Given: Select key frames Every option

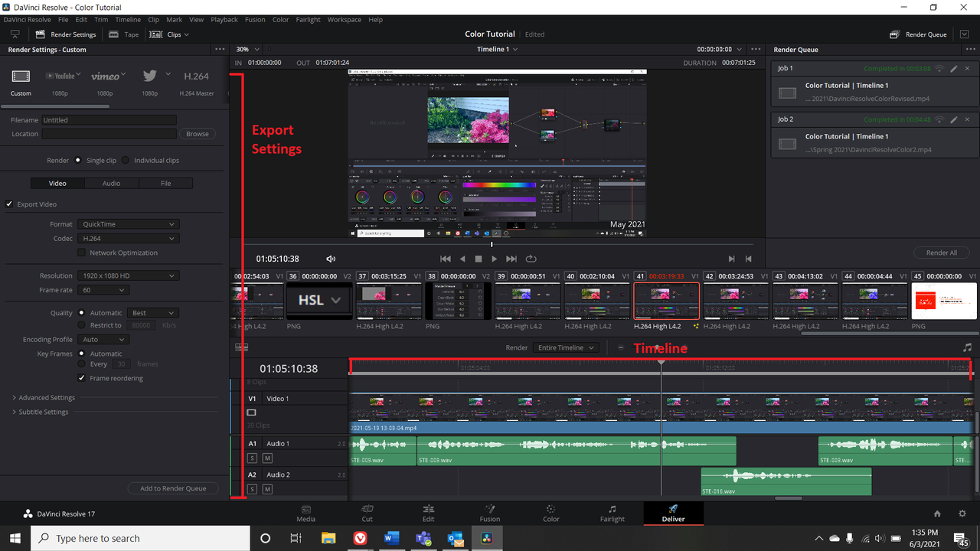Looking at the screenshot, I should pos(82,364).
